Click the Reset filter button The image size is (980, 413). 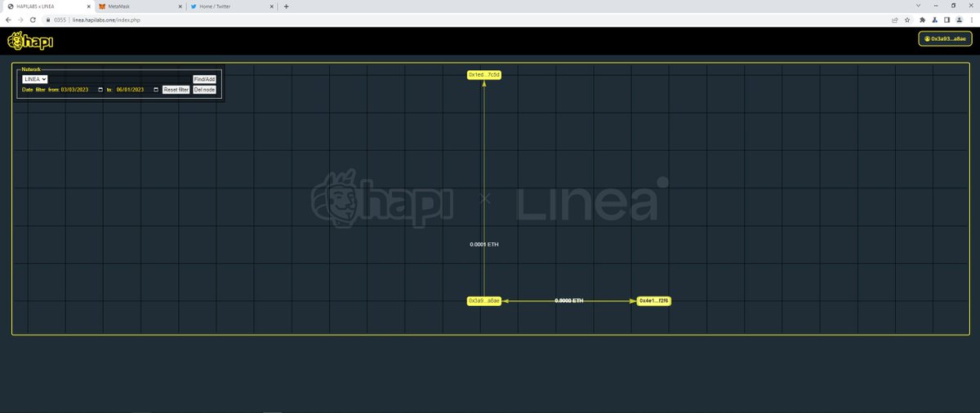176,90
